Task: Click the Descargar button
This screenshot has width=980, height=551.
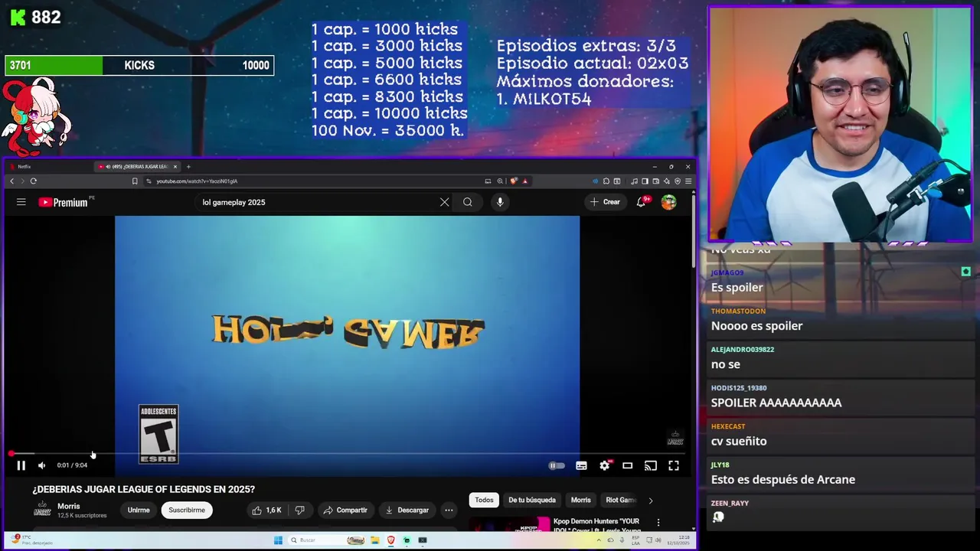Action: (407, 510)
